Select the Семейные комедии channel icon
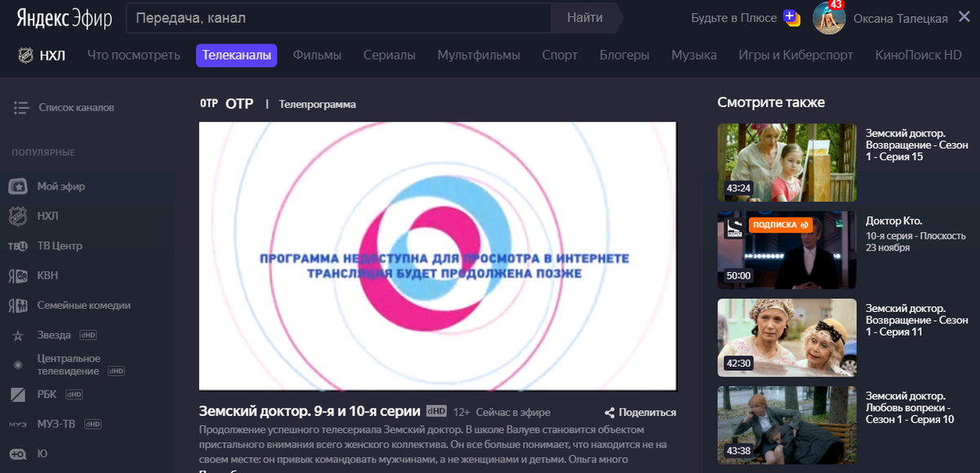980x473 pixels. click(17, 306)
